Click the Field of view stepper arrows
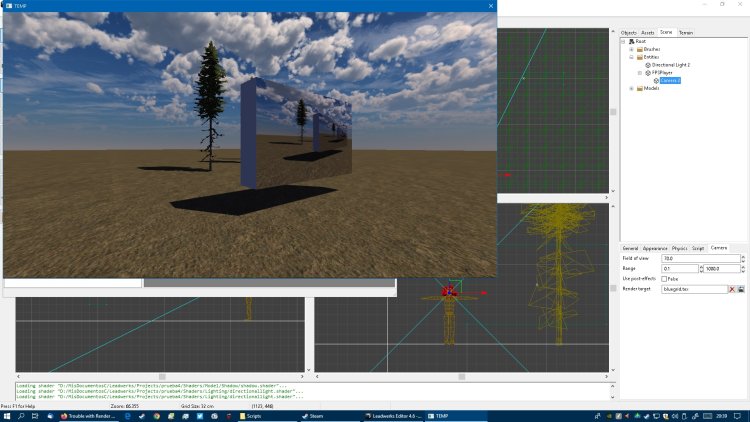Screen dimensions: 750x422 click(x=741, y=258)
